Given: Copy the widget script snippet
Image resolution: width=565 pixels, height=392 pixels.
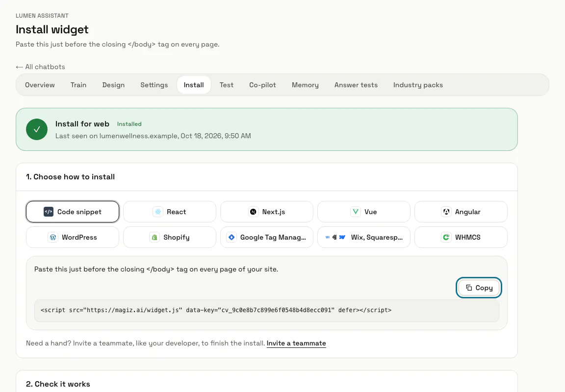Looking at the screenshot, I should point(479,288).
